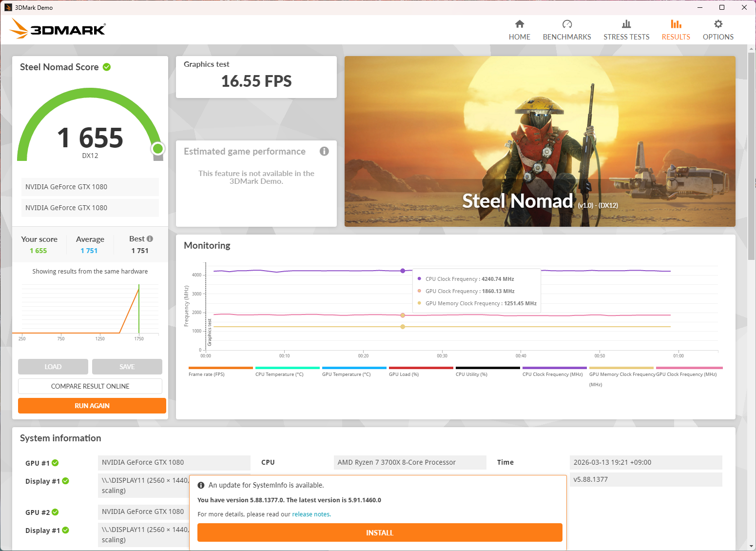Open the Options gear icon

(718, 24)
